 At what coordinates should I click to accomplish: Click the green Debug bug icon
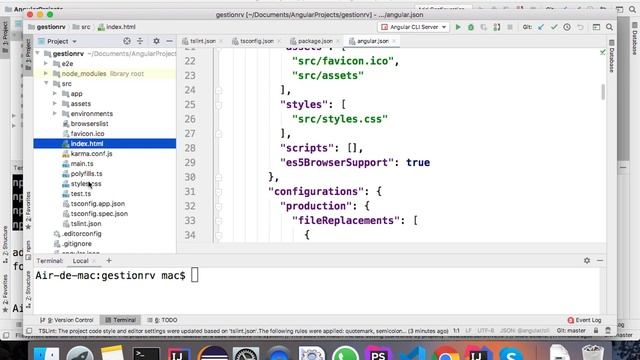coord(471,27)
